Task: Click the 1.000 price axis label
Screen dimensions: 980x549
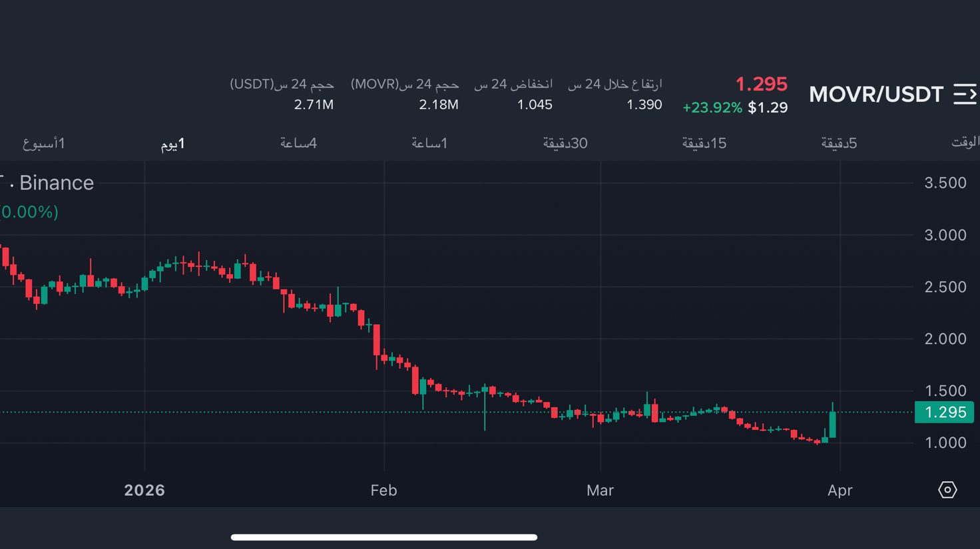Action: (945, 443)
